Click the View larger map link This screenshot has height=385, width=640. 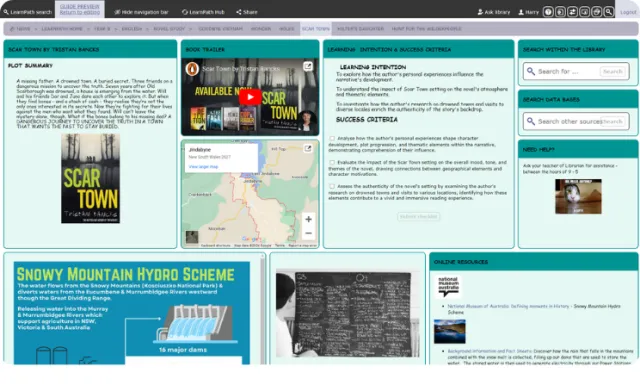(x=203, y=167)
